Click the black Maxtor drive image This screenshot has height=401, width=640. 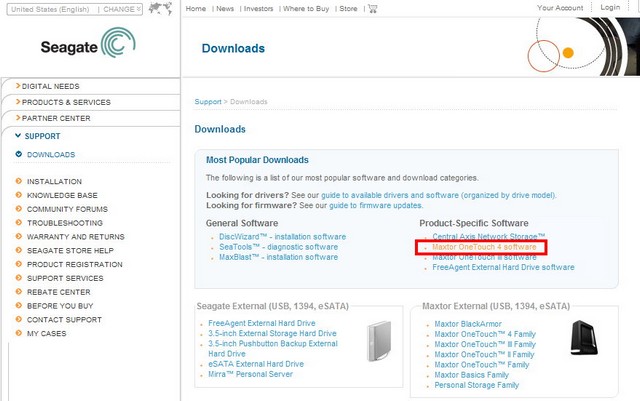pos(583,338)
